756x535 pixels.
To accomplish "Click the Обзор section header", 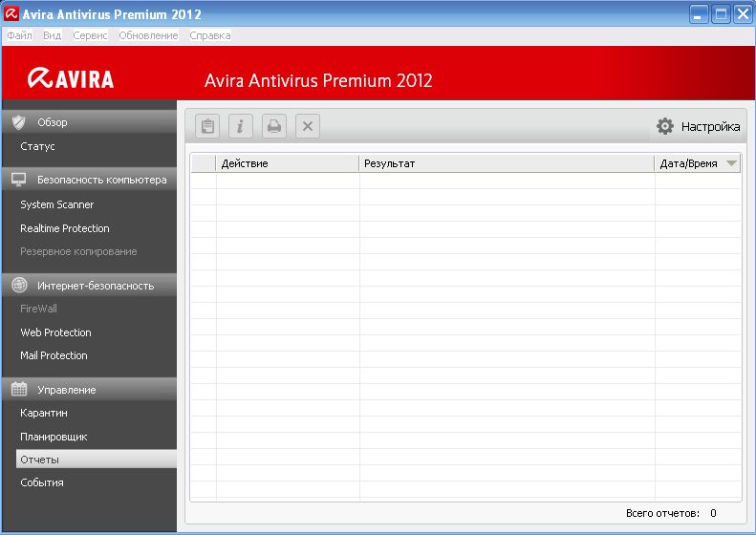I will coord(89,122).
